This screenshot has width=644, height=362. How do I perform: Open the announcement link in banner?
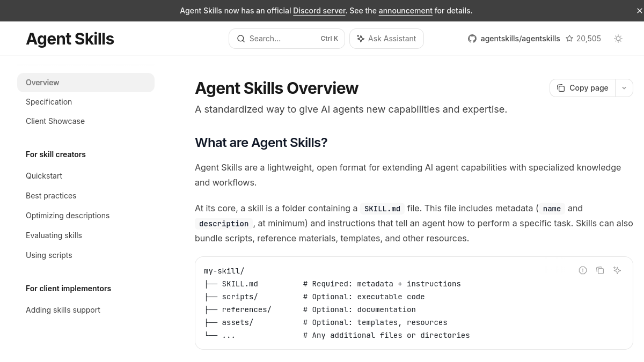[405, 11]
